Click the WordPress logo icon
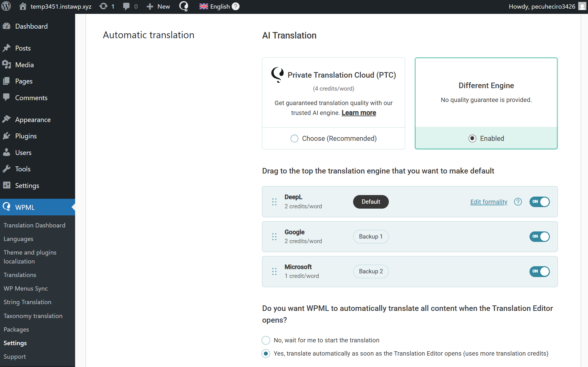This screenshot has height=367, width=588. coord(6,6)
